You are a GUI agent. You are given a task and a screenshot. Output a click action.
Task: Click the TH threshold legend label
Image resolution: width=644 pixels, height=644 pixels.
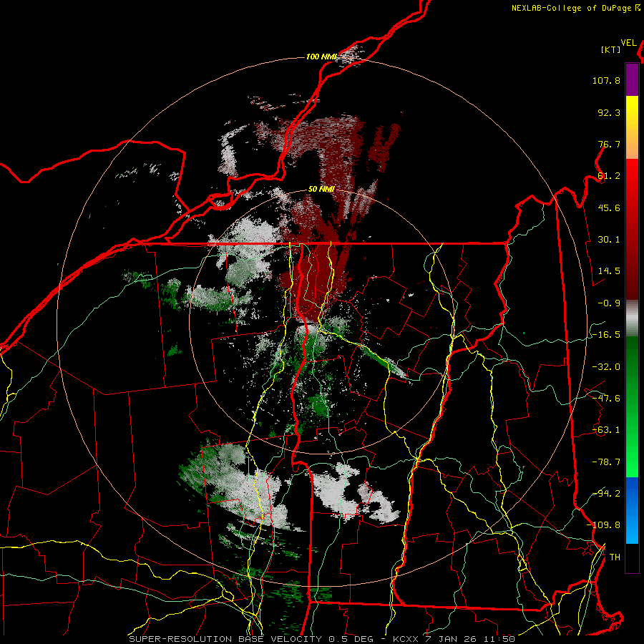click(615, 557)
